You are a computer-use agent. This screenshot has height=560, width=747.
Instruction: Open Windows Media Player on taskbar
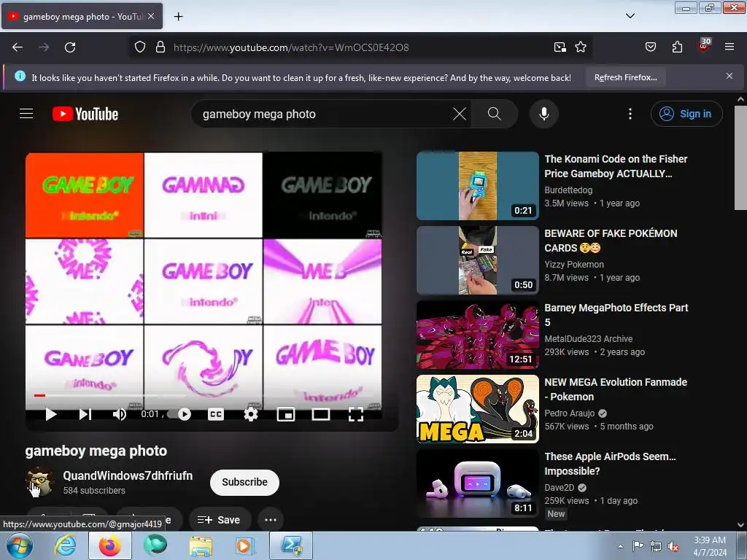click(245, 545)
